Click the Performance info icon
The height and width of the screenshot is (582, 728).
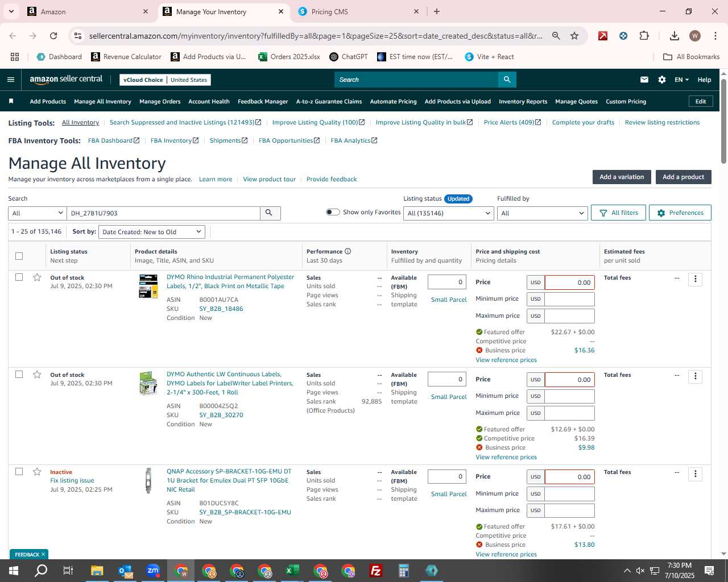348,251
